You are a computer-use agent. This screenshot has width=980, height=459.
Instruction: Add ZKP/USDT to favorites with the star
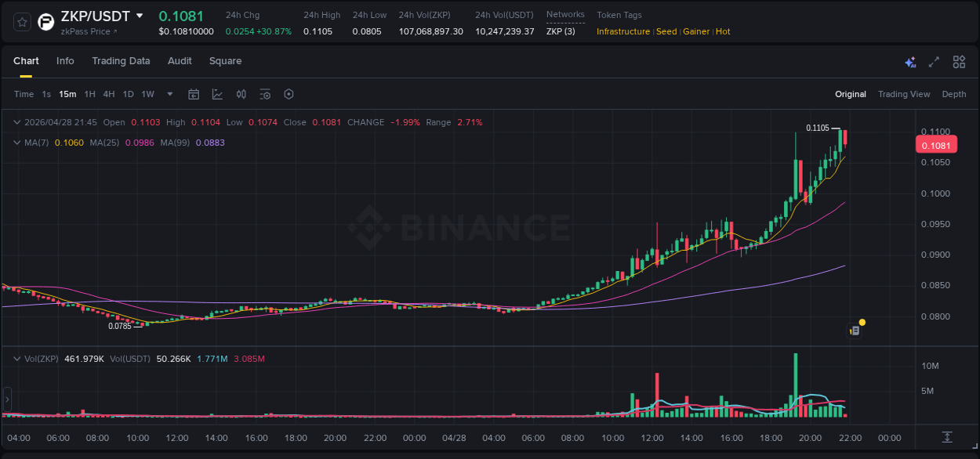point(23,22)
